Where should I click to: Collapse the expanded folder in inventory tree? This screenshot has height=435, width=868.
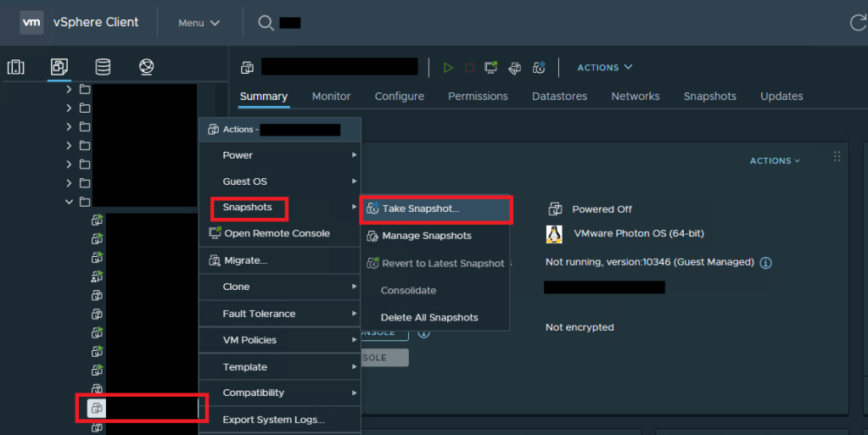pos(69,202)
